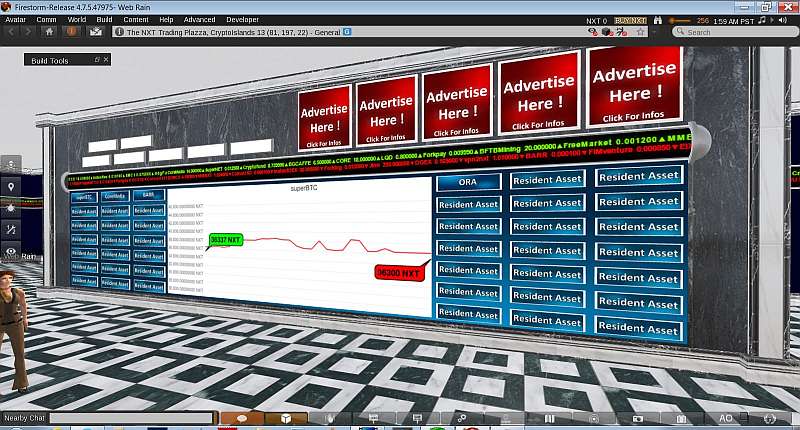Image resolution: width=800 pixels, height=430 pixels.
Task: Click the NXT 0 balance display
Action: [x=596, y=21]
